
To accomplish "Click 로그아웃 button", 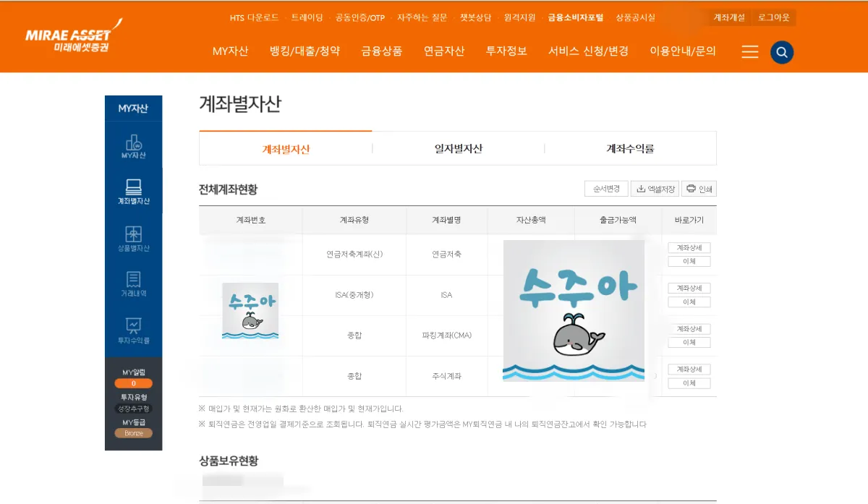I will [x=774, y=17].
